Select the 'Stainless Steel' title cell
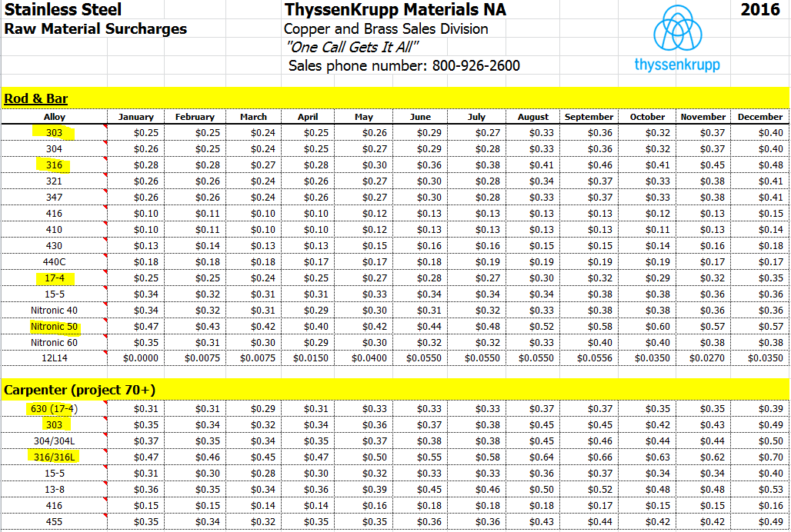791x532 pixels. tap(63, 9)
